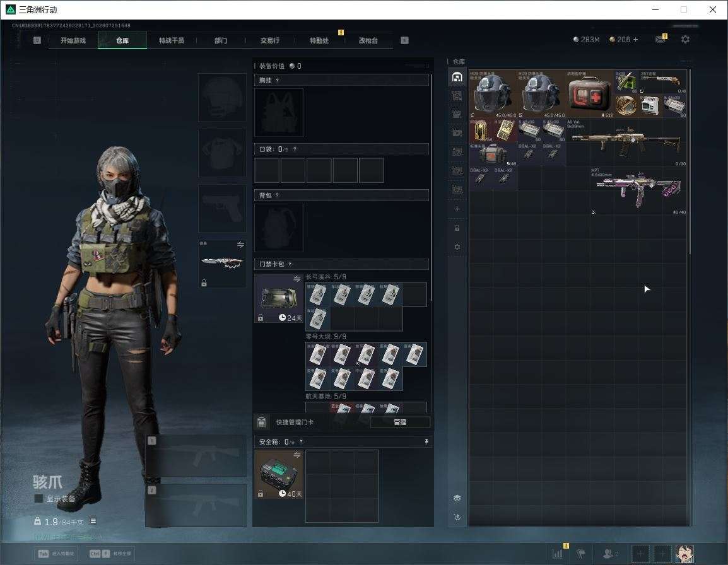Select first keycard under 长弓溪谷
This screenshot has width=728, height=565.
tap(317, 295)
